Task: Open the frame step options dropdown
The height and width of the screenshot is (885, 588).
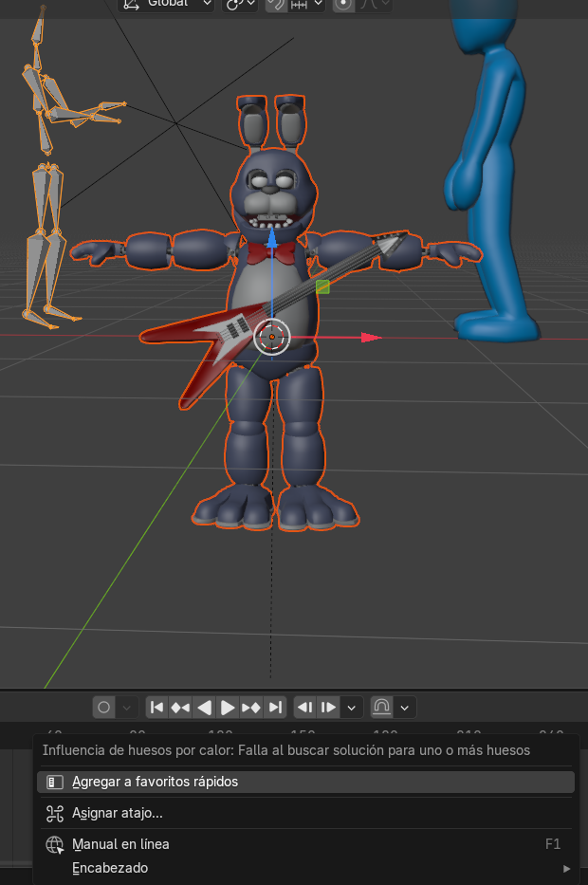Action: (x=352, y=708)
